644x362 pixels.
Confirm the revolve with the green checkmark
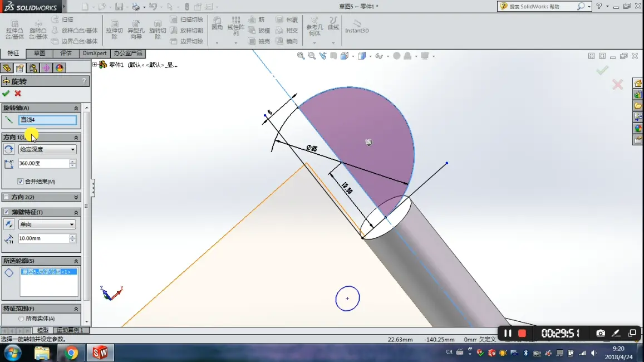6,93
